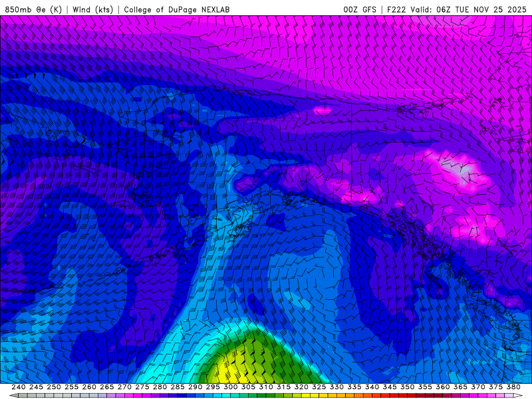This screenshot has height=399, width=532.
Task: Click the 365 legend number
Action: click(x=461, y=387)
